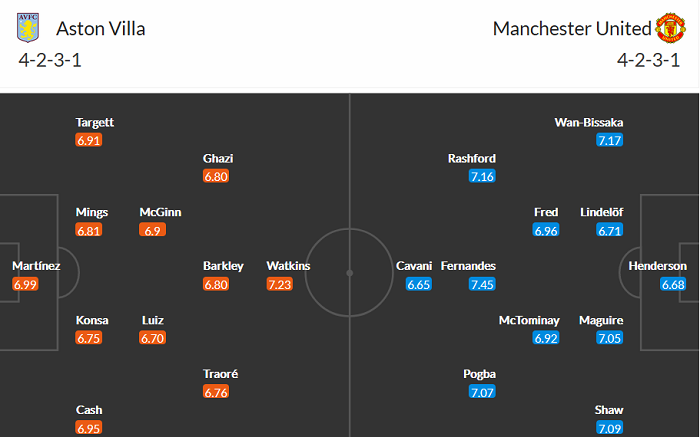700x437 pixels.
Task: Select Fernandes' 7.45 rating badge
Action: pos(482,284)
